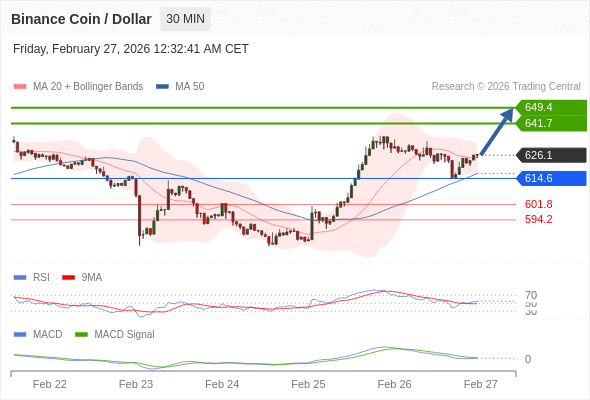This screenshot has height=400, width=590.
Task: Click the Feb 22 date axis label
Action: click(x=50, y=384)
